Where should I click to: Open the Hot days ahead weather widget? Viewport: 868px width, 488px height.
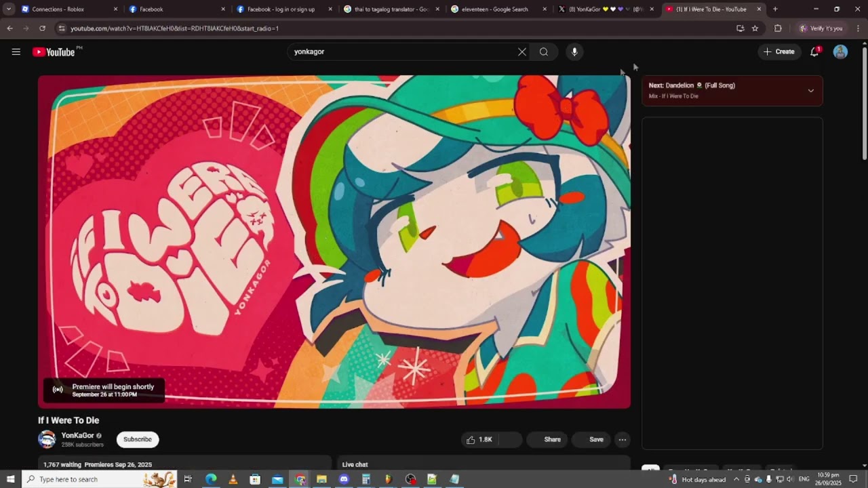coord(697,479)
